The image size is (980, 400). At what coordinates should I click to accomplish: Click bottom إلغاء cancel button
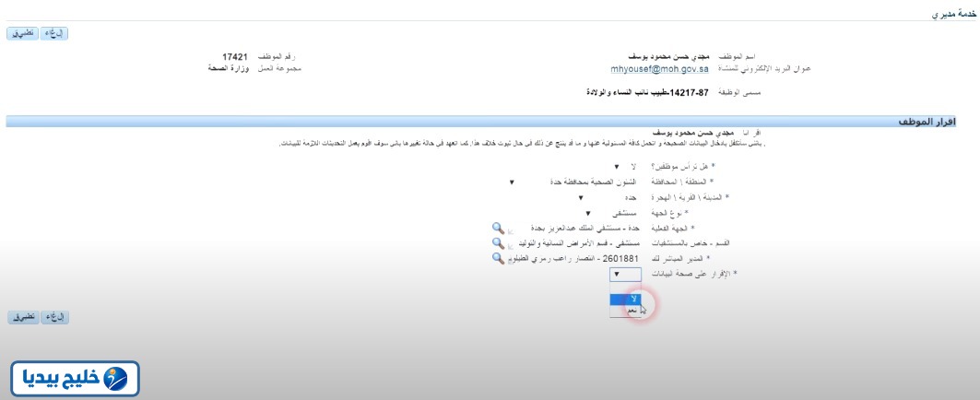[x=55, y=317]
